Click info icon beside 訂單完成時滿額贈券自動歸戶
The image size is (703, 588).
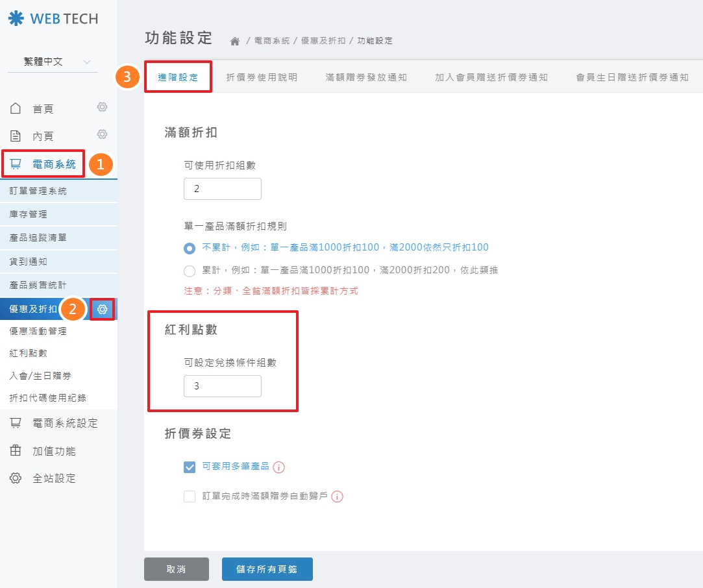337,496
